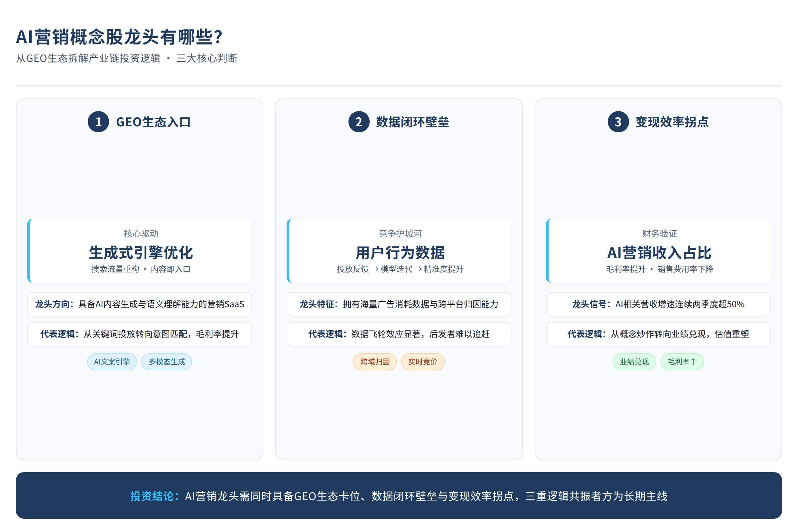The image size is (798, 532).
Task: Select the AI文案引擎 tag
Action: click(112, 362)
